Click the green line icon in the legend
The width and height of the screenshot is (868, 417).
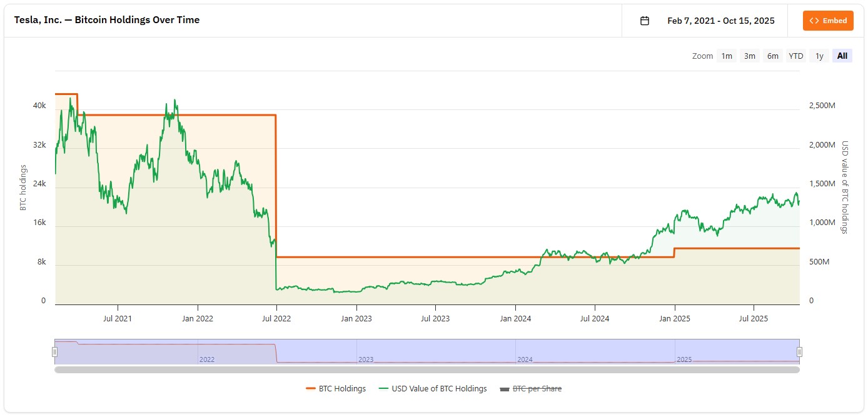[x=384, y=389]
